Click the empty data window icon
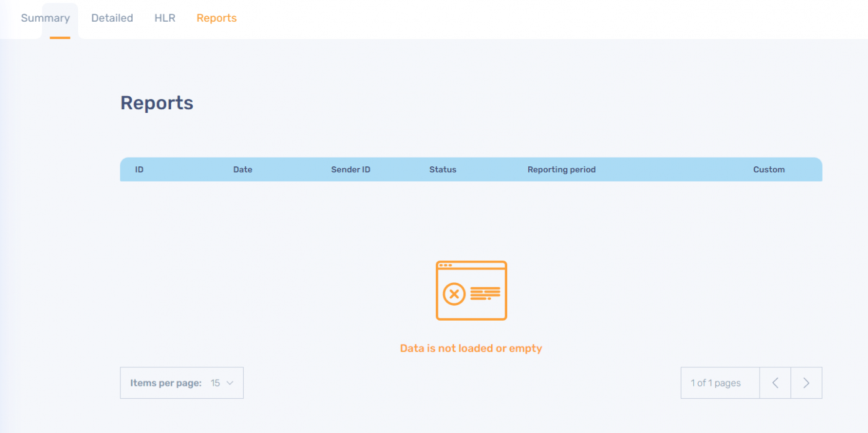 pos(471,290)
